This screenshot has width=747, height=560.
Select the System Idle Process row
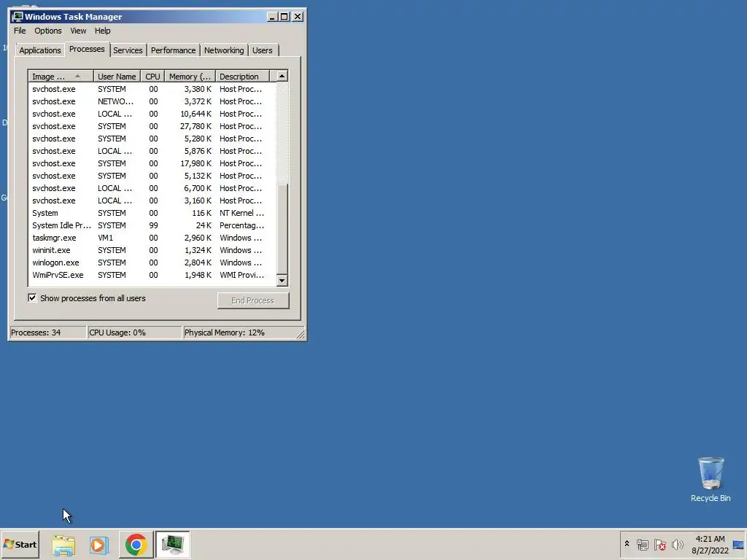point(152,225)
